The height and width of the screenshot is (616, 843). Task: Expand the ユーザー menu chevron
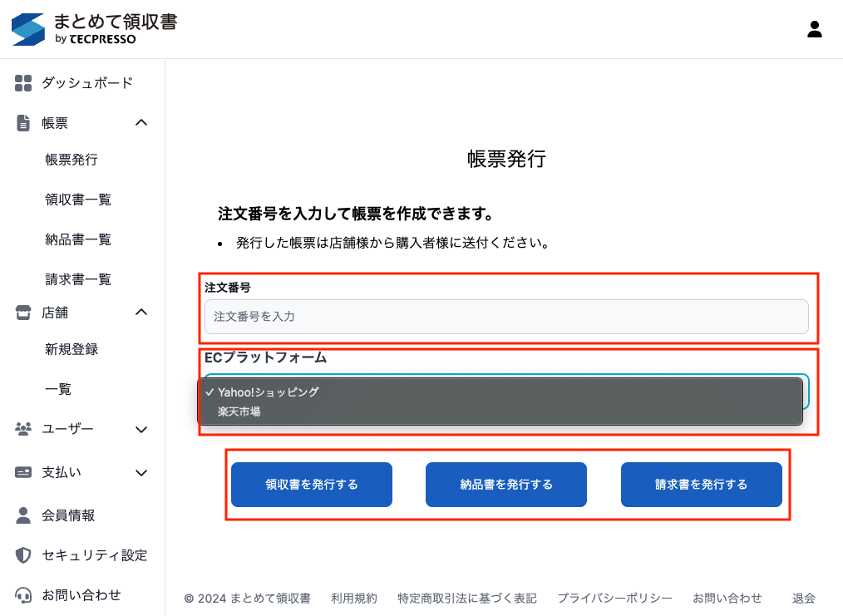coord(141,430)
